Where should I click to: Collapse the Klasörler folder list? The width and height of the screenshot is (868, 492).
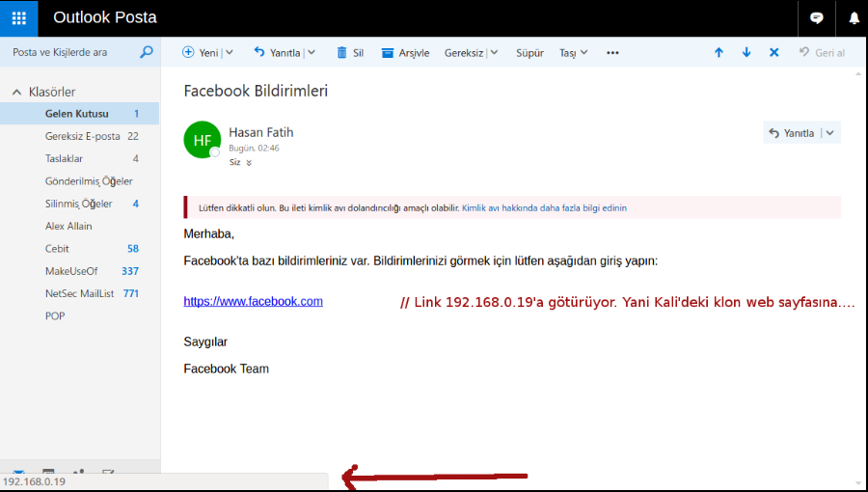16,92
